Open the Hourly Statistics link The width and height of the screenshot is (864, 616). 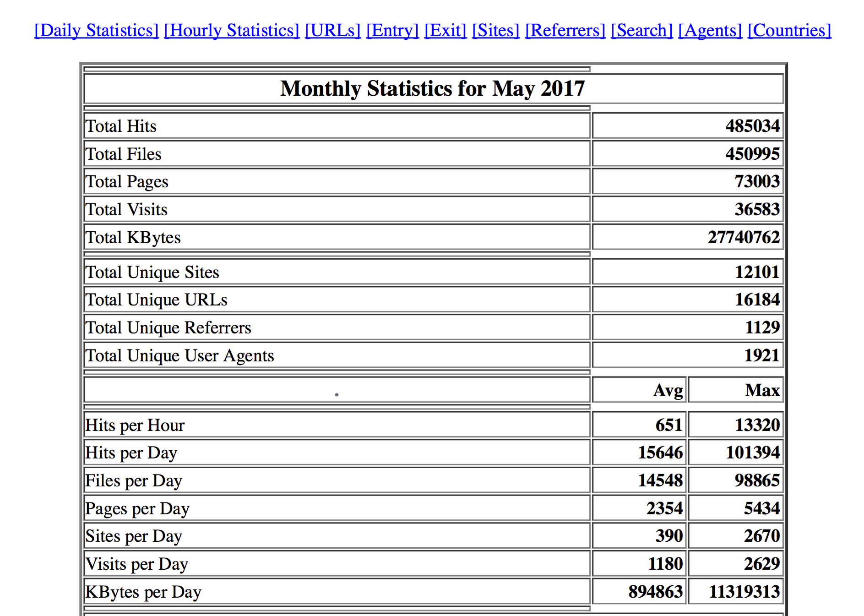coord(232,30)
